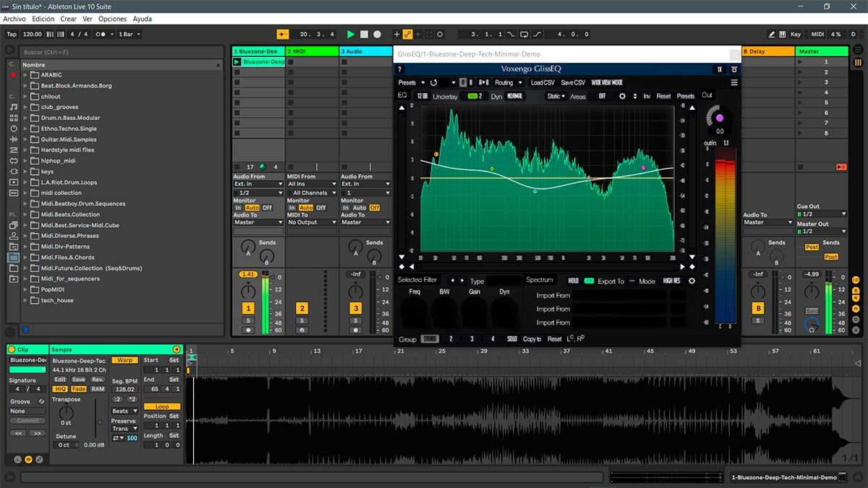This screenshot has width=868, height=488.
Task: Click Load CSV in GlissEQ
Action: click(x=542, y=82)
